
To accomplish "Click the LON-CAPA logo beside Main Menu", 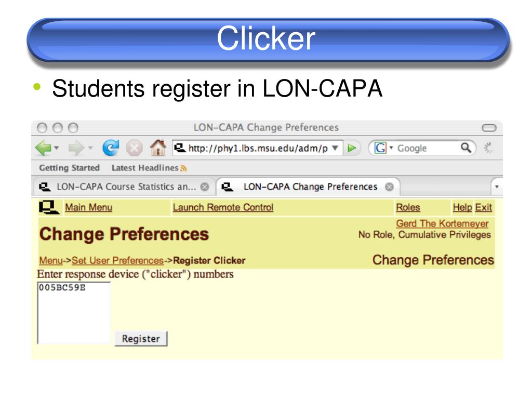I will pyautogui.click(x=48, y=207).
